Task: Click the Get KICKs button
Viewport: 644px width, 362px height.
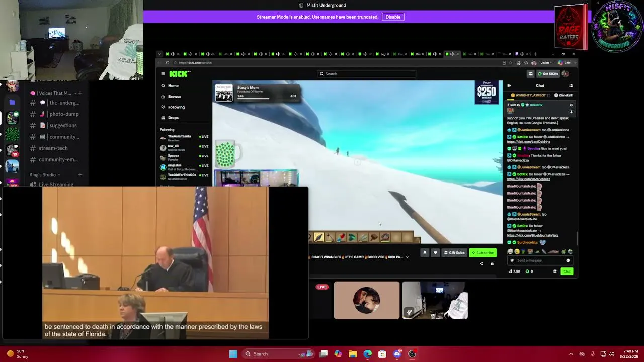Action: [548, 74]
